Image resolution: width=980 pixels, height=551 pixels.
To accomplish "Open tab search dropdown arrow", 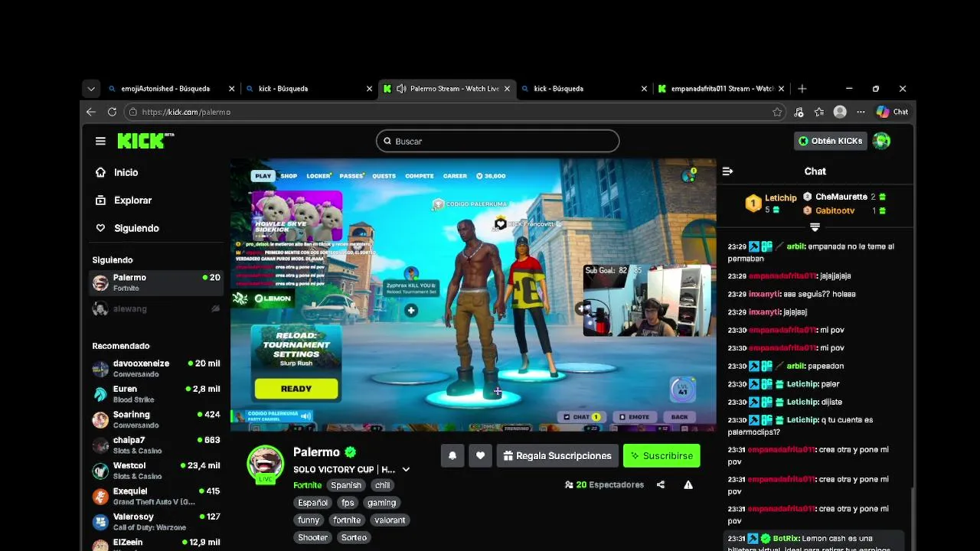I will point(91,89).
